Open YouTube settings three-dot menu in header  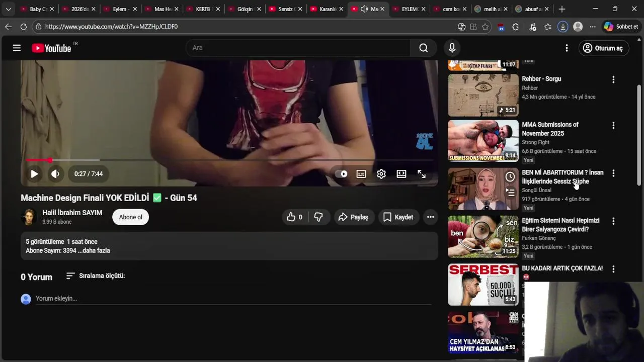pos(567,48)
